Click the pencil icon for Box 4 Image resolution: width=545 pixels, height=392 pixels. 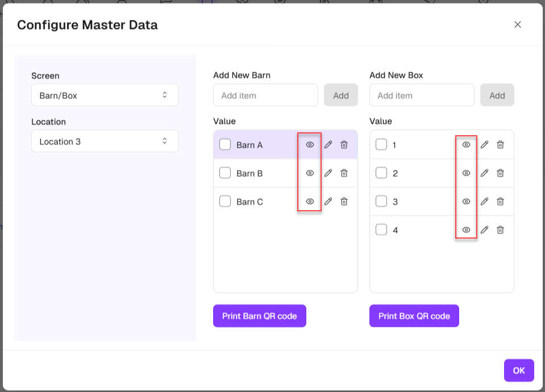click(x=484, y=230)
